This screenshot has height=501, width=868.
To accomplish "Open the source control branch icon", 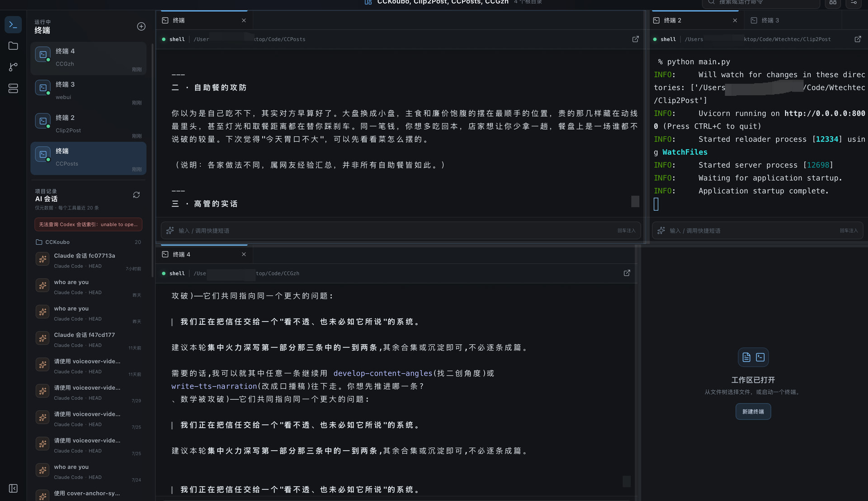I will click(13, 67).
